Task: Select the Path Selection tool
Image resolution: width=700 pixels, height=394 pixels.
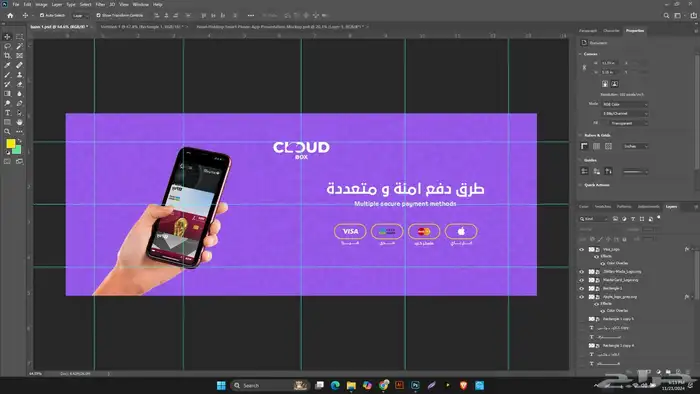Action: tap(19, 113)
